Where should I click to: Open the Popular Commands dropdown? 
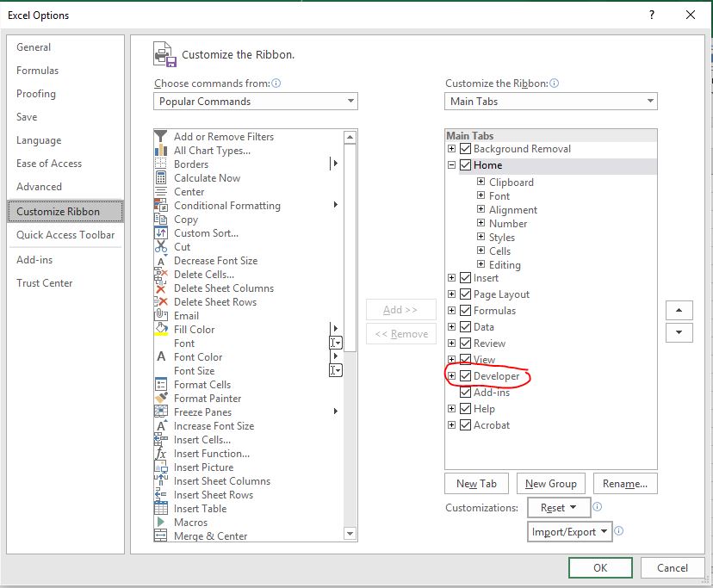click(352, 101)
